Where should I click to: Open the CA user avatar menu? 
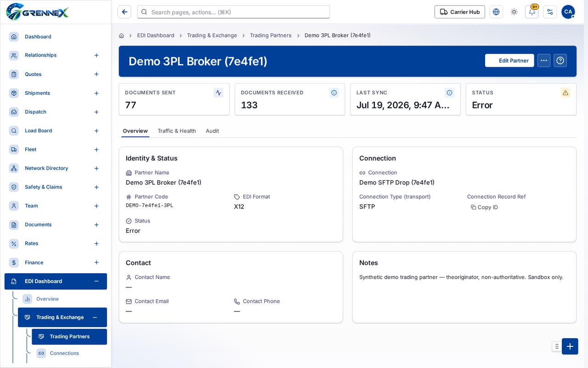click(568, 12)
